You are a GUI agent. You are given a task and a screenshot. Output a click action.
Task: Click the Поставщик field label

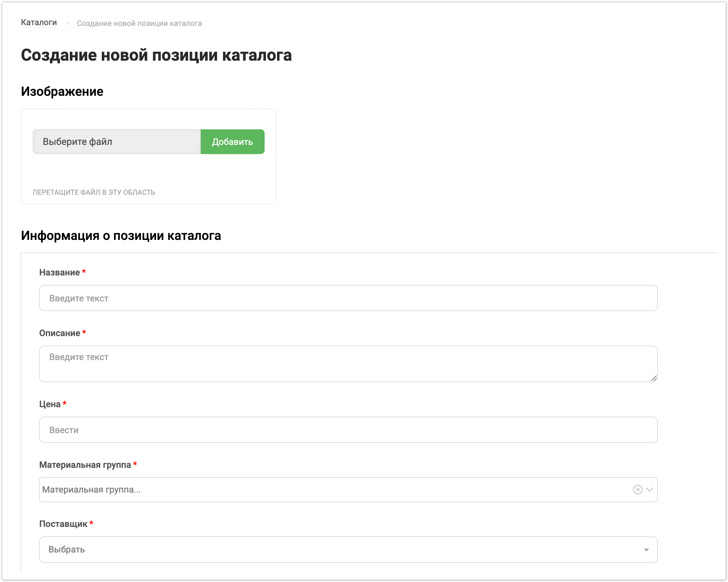(63, 524)
